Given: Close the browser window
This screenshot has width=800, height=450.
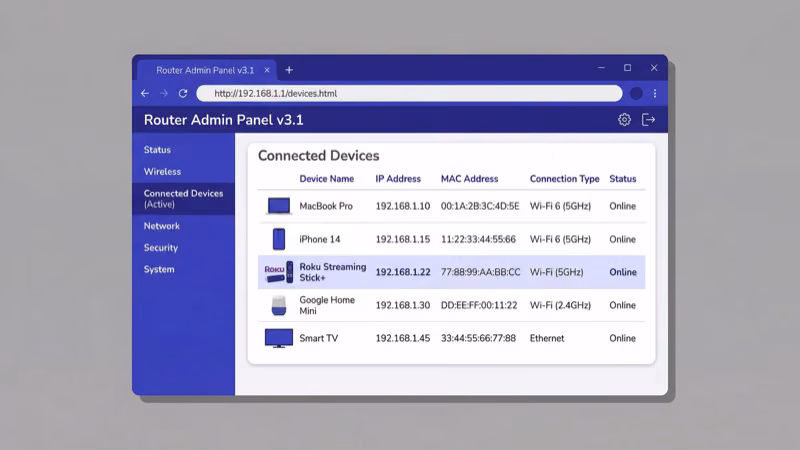Looking at the screenshot, I should coord(654,67).
